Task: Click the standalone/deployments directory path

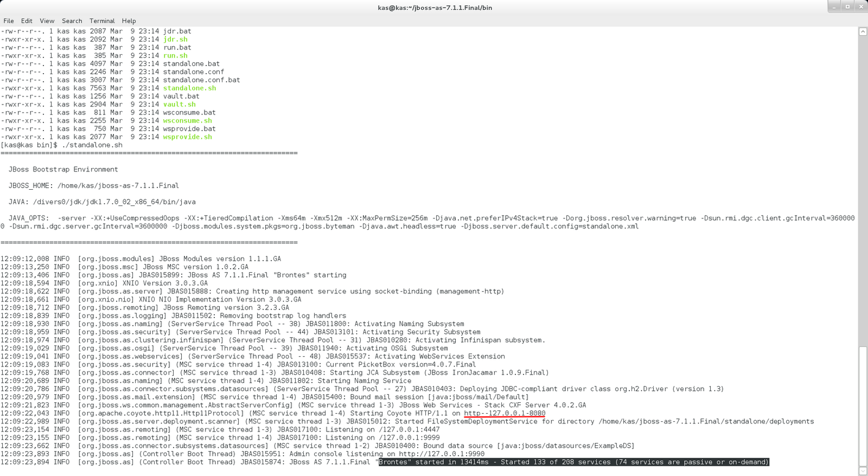Action: (706, 421)
